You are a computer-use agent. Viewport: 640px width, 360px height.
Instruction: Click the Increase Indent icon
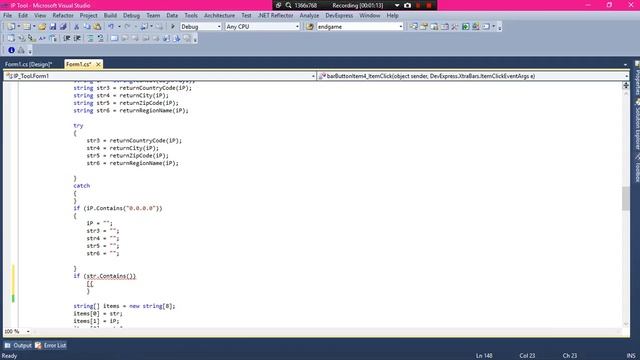77,38
